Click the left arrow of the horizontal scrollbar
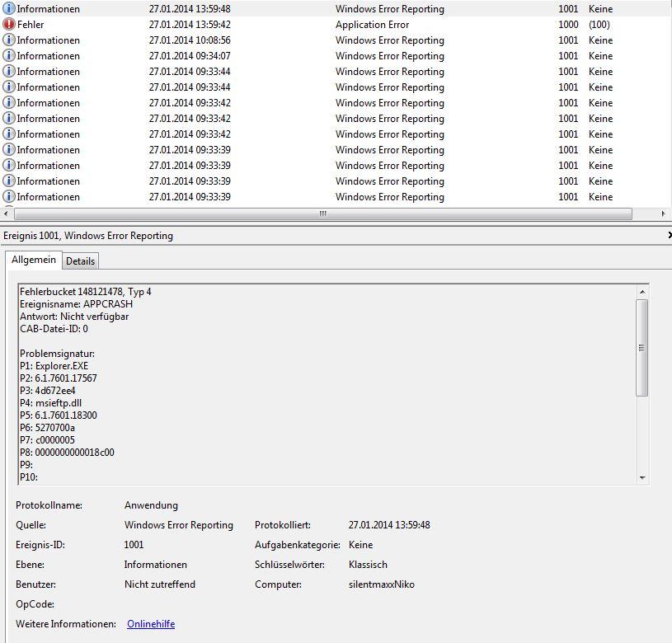Viewport: 672px width, 643px height. (x=6, y=214)
